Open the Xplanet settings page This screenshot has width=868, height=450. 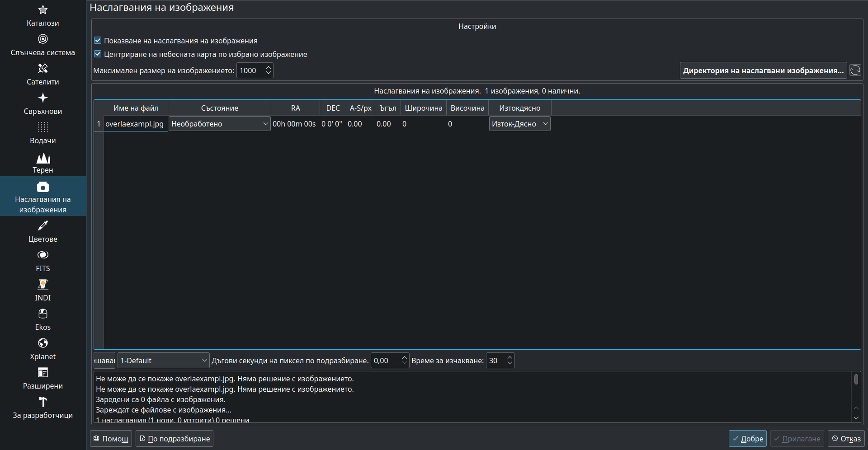point(42,349)
